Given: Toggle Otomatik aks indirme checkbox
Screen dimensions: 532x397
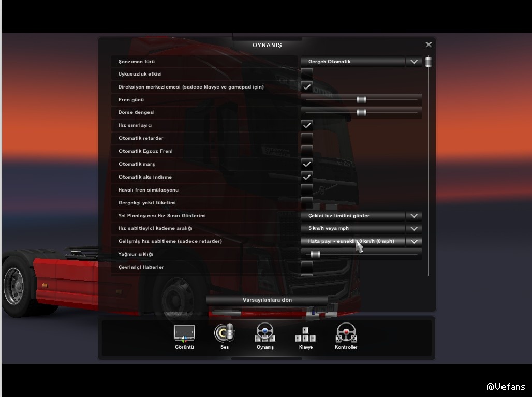Looking at the screenshot, I should click(307, 177).
